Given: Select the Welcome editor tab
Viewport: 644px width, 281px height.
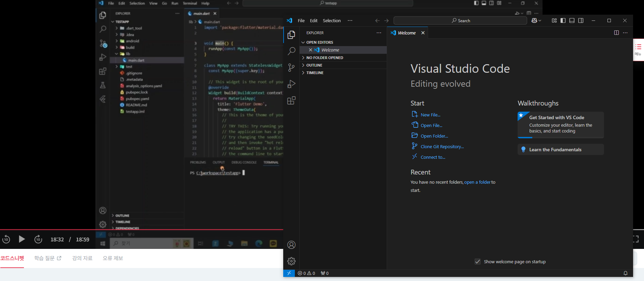Looking at the screenshot, I should 407,33.
